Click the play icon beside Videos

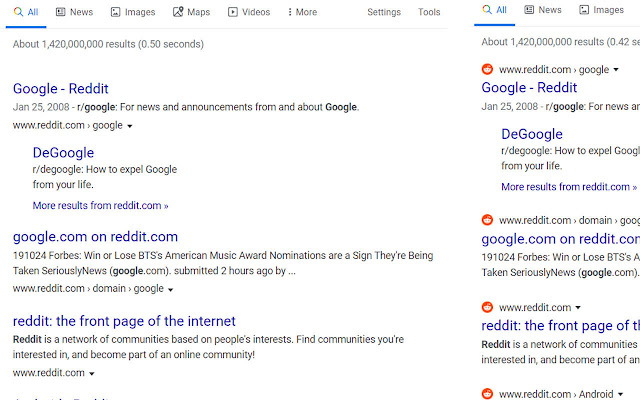point(233,12)
